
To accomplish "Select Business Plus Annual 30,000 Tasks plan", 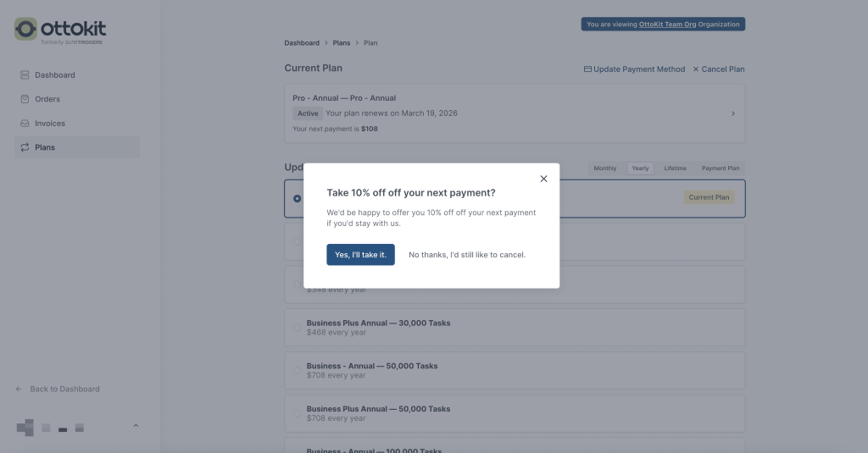I will (297, 328).
